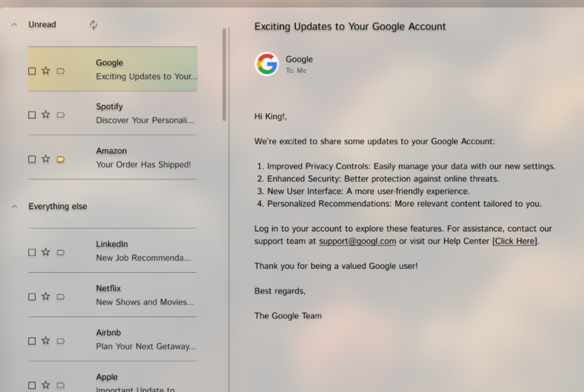Star the Google email
Viewport: 584px width, 392px height.
[46, 71]
